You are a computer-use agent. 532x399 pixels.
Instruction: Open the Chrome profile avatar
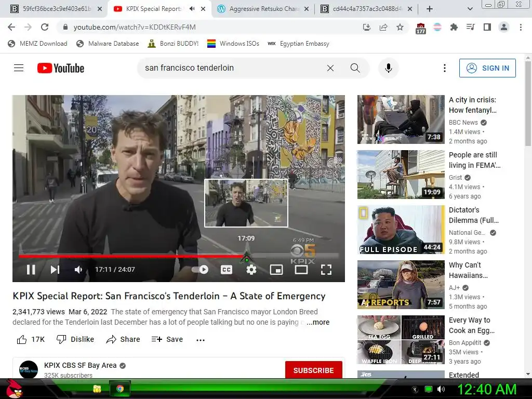504,27
